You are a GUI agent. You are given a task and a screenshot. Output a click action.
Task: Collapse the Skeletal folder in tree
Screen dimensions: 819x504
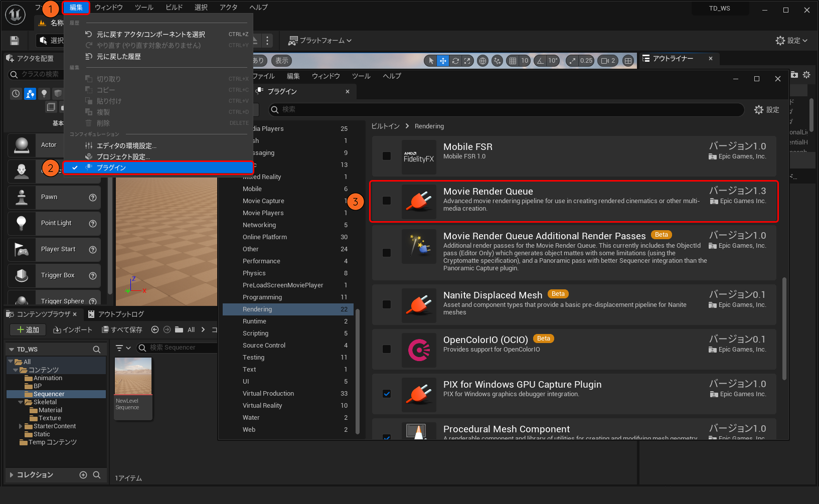tap(21, 402)
